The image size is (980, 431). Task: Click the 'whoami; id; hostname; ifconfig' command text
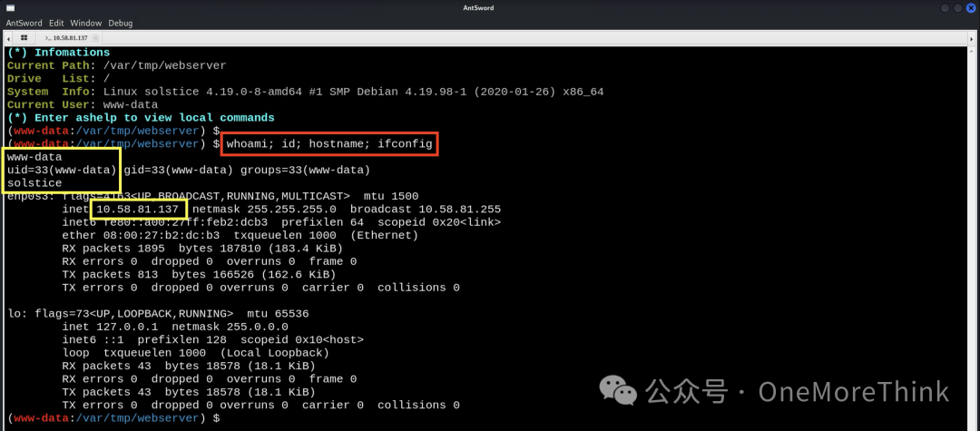329,144
